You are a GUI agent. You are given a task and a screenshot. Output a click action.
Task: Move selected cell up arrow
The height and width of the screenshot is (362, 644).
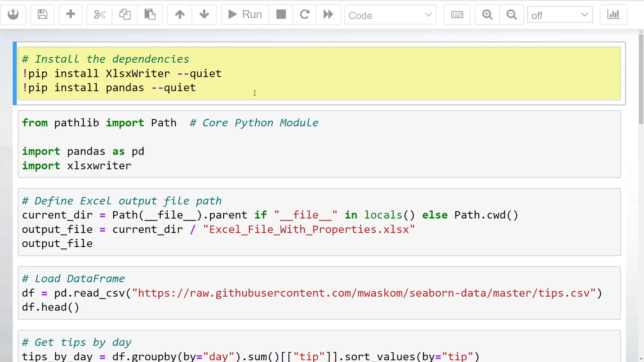pos(180,14)
